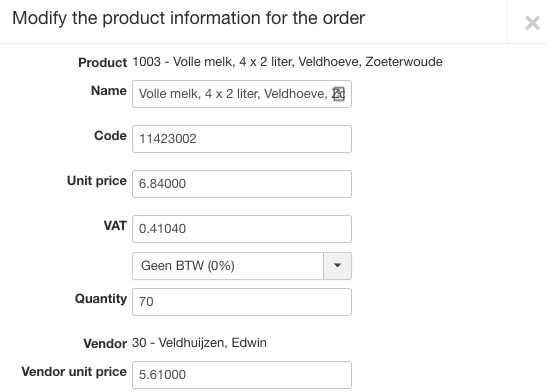Click the bold Product label
The image size is (547, 392).
(x=103, y=63)
